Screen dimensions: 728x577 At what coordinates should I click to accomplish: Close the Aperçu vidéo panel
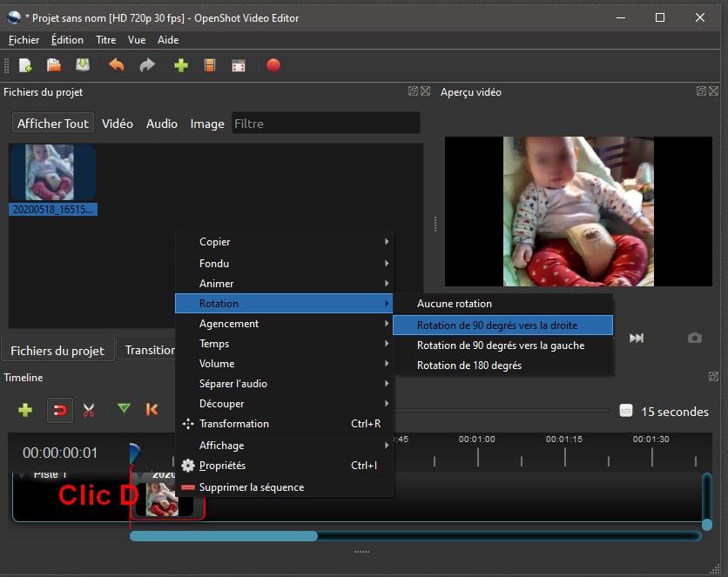[x=713, y=91]
